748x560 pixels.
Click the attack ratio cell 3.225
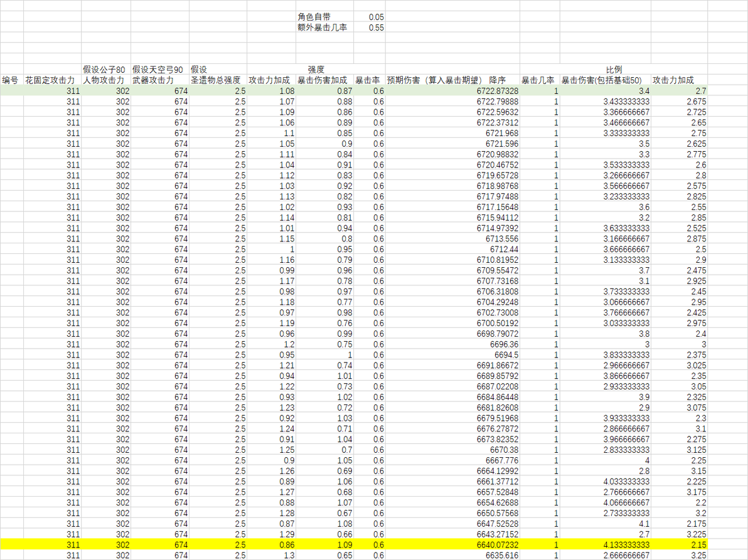679,534
